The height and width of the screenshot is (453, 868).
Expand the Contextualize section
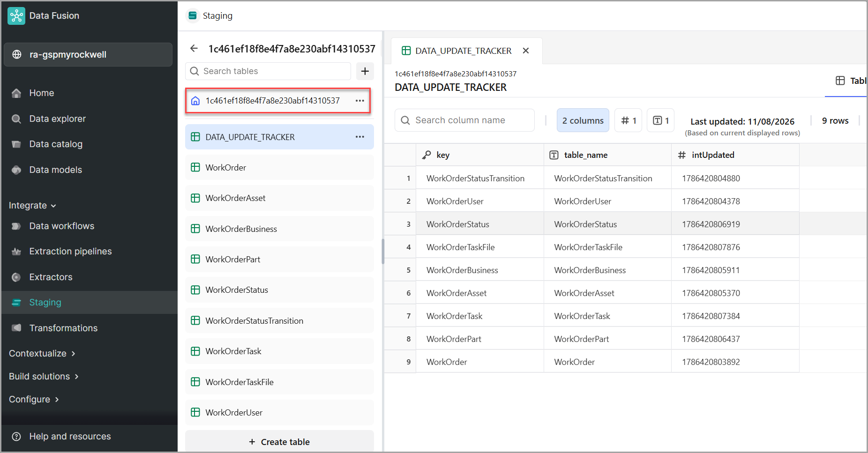[42, 354]
